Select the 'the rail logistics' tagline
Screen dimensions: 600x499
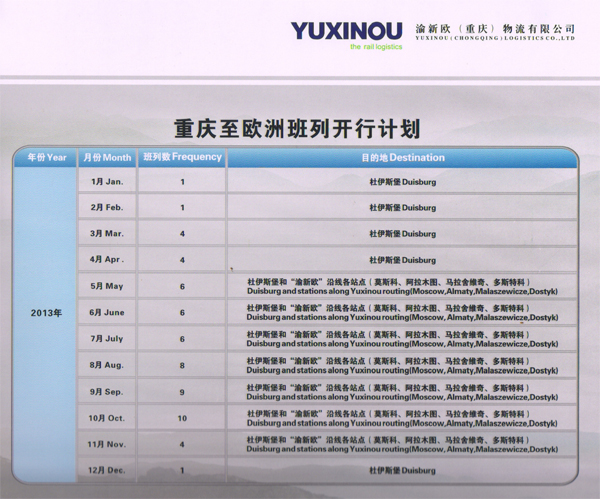click(376, 47)
